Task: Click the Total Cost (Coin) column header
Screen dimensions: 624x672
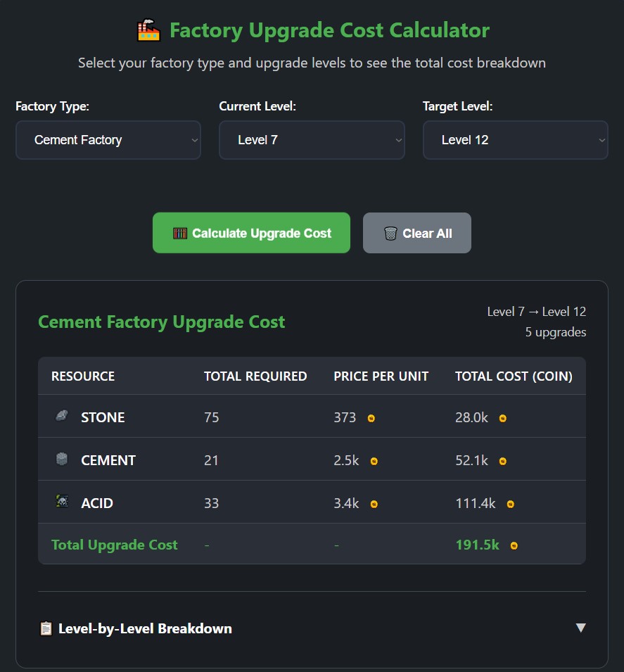Action: 514,376
